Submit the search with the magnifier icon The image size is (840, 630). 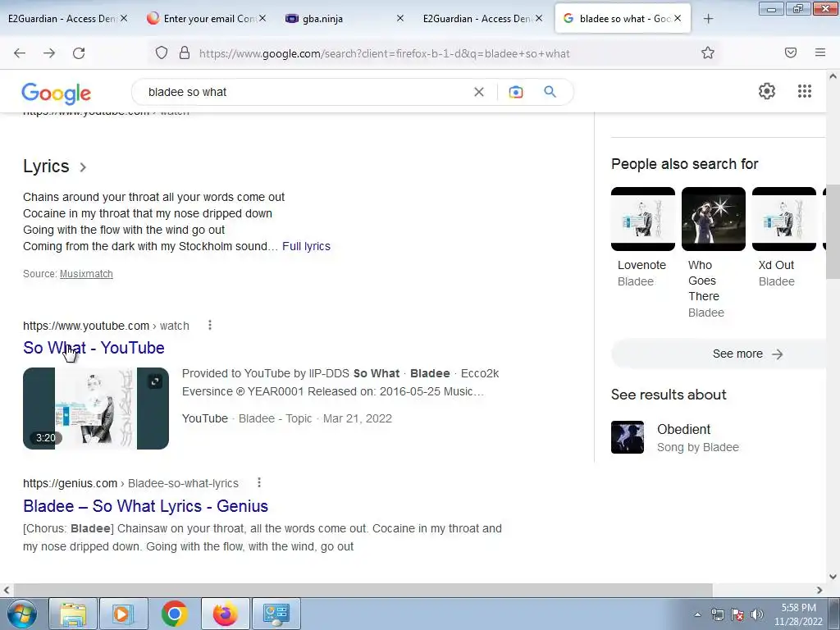click(550, 92)
